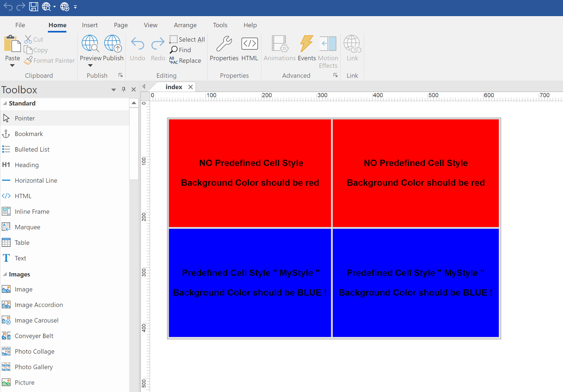
Task: Select the Marquee tool
Action: pyautogui.click(x=65, y=227)
